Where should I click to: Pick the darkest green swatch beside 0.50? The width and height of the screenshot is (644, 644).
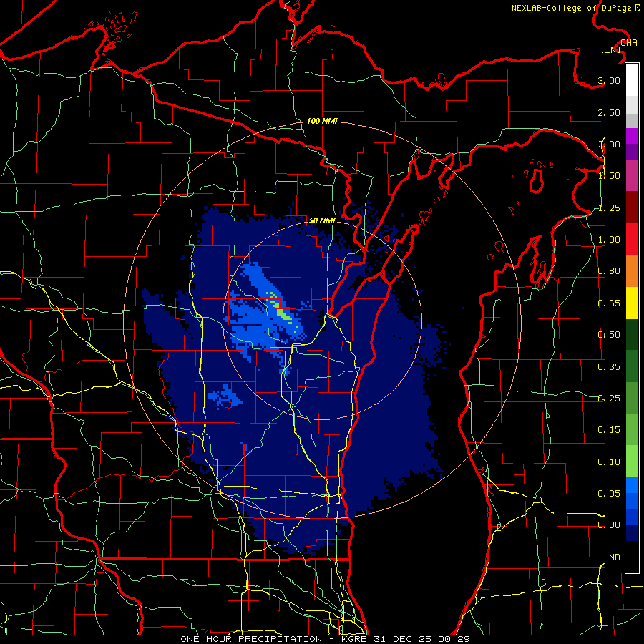tap(632, 334)
